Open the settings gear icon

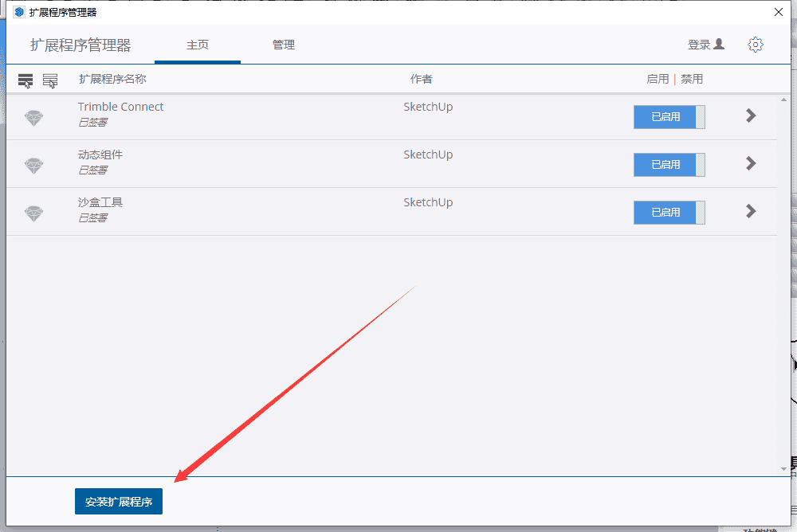click(x=756, y=45)
